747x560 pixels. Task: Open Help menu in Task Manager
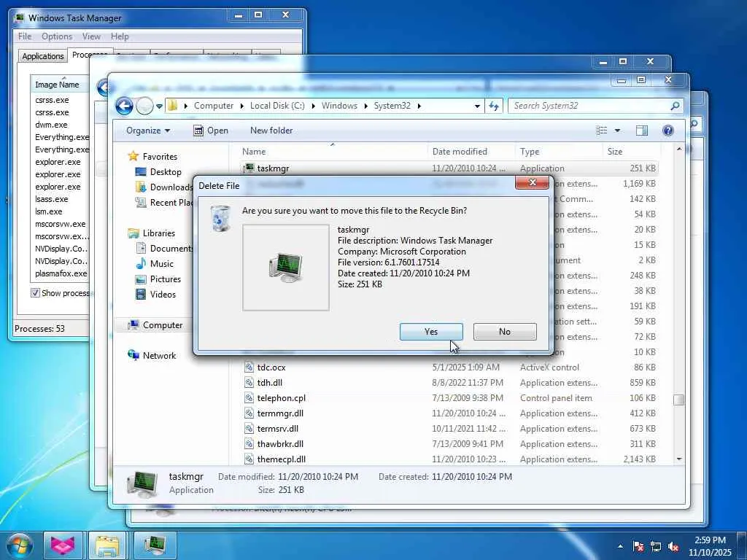point(120,36)
